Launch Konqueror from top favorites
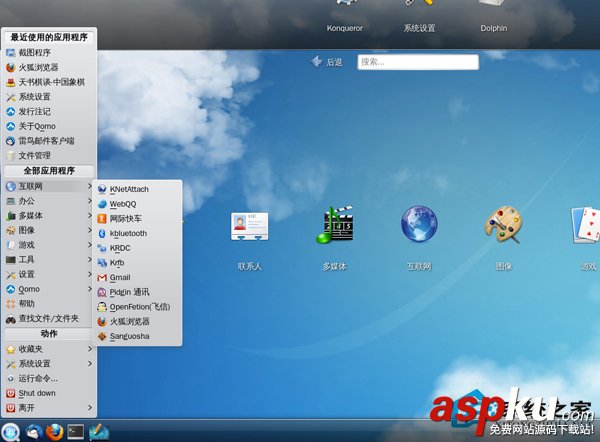 tap(345, 17)
